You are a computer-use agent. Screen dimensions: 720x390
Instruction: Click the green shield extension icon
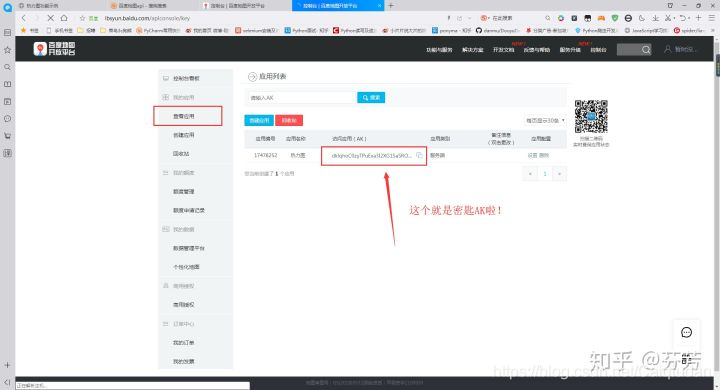pyautogui.click(x=615, y=18)
